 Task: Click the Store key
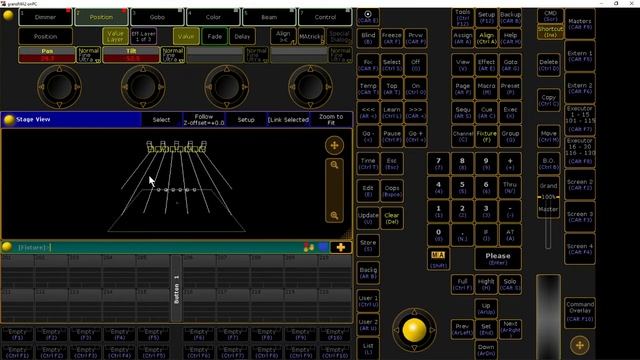[368, 245]
